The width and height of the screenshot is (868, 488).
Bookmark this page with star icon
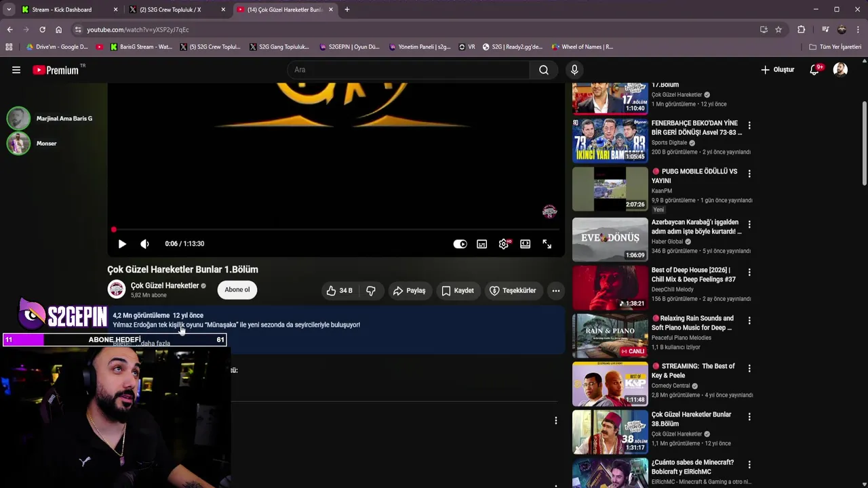(778, 30)
